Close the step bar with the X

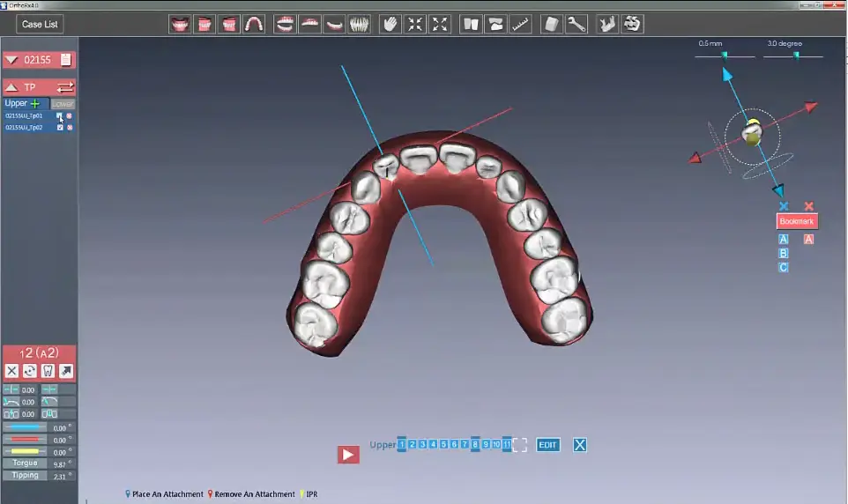pos(580,445)
